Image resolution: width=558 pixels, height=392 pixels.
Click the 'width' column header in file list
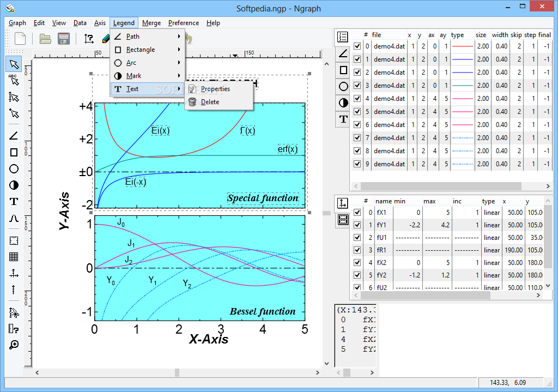click(x=500, y=34)
